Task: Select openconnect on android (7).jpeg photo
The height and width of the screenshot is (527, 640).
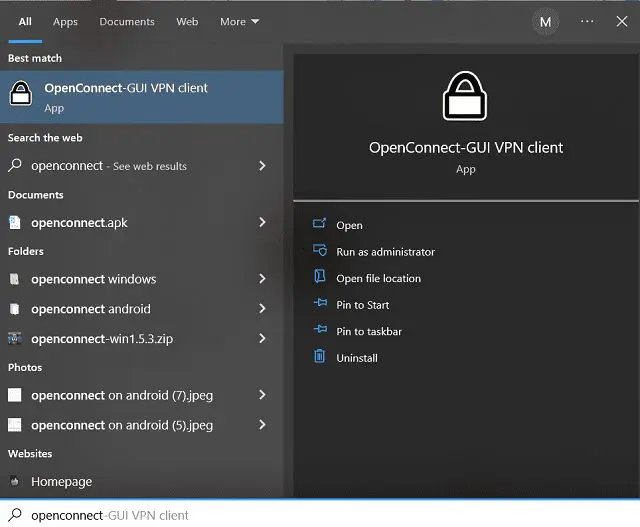Action: pyautogui.click(x=121, y=395)
